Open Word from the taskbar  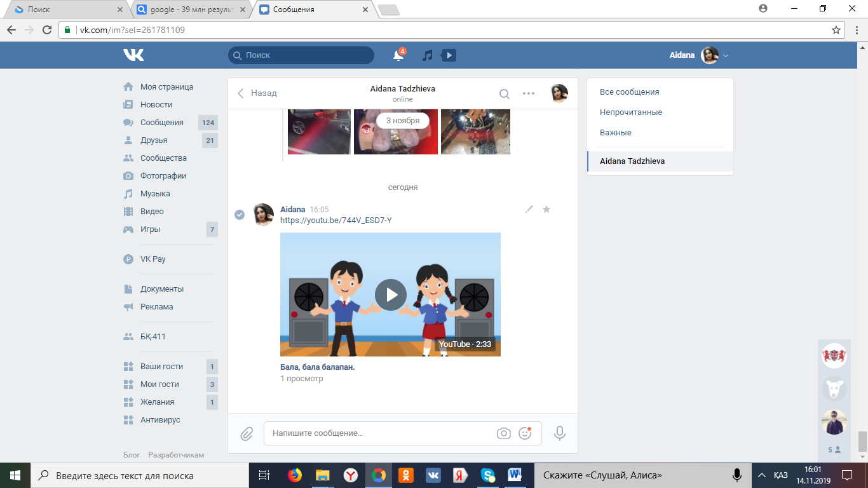(x=515, y=475)
